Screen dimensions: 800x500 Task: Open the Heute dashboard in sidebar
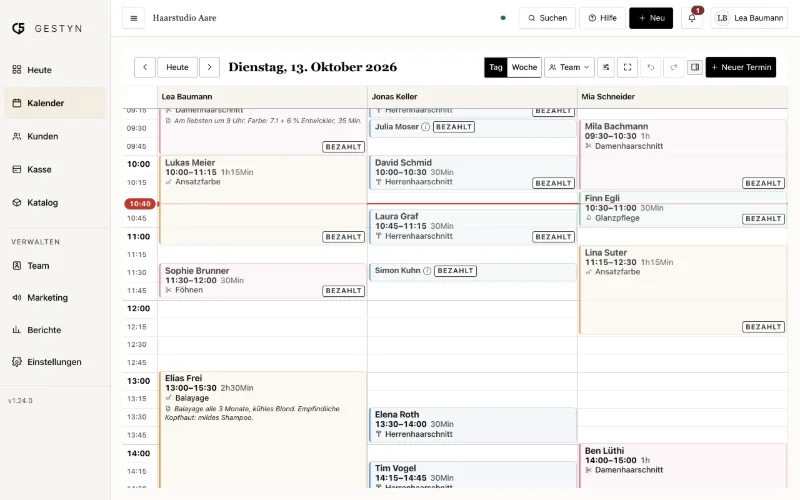pyautogui.click(x=55, y=70)
